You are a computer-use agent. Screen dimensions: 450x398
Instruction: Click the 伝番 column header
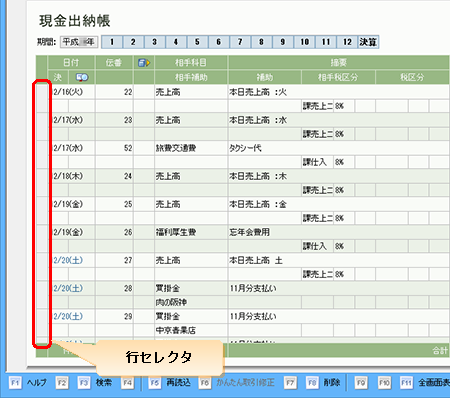114,63
